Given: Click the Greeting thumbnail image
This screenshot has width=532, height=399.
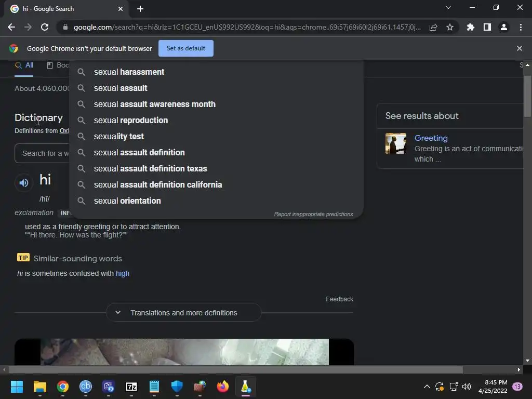Looking at the screenshot, I should click(396, 143).
